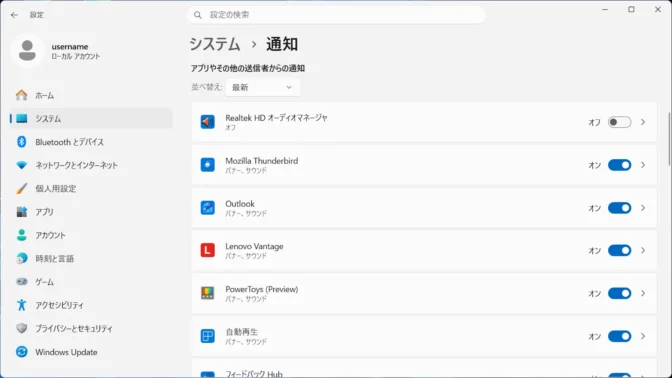Image resolution: width=672 pixels, height=378 pixels.
Task: Disable the Outlook notifications toggle
Action: click(619, 208)
